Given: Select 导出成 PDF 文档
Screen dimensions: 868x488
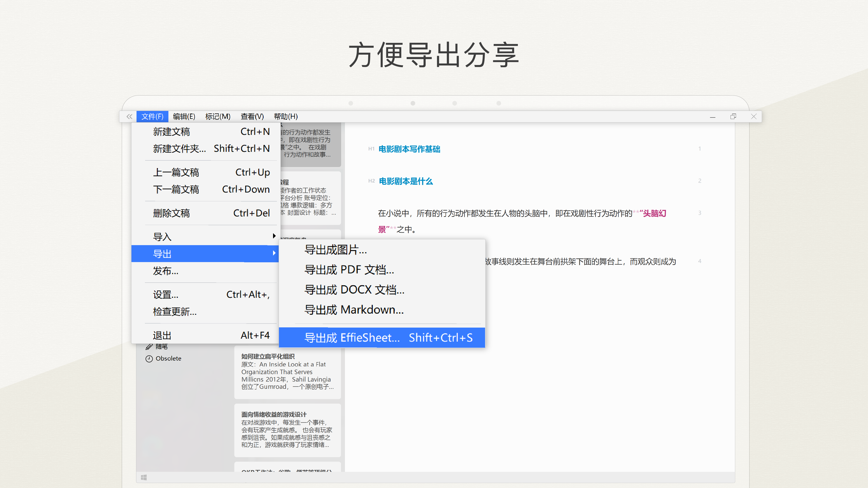Looking at the screenshot, I should (x=349, y=270).
